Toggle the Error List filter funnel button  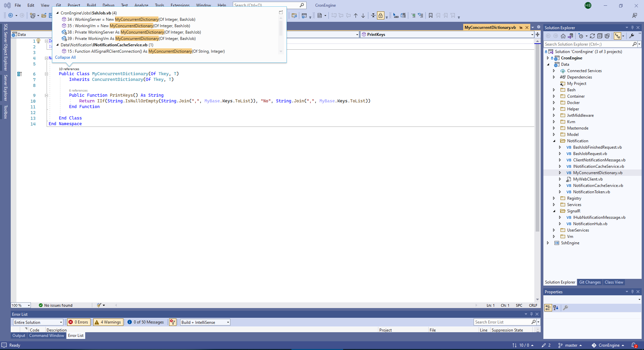click(x=172, y=322)
